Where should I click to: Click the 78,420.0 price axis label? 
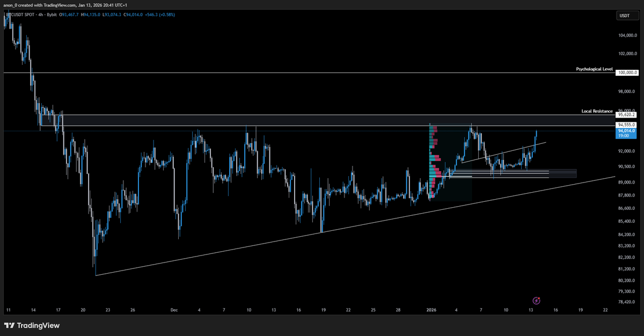627,302
